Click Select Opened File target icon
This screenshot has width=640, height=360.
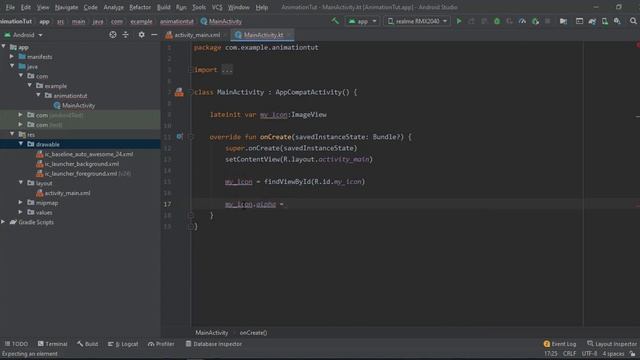point(113,35)
